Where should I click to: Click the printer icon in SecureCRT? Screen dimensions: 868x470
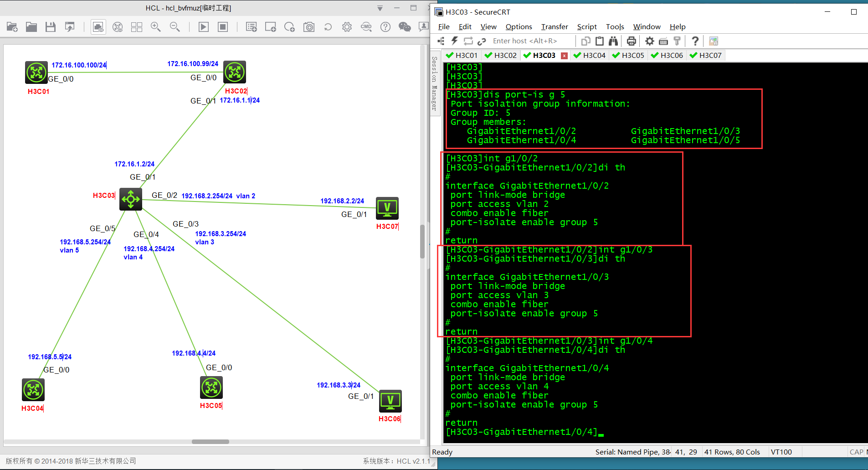(631, 41)
